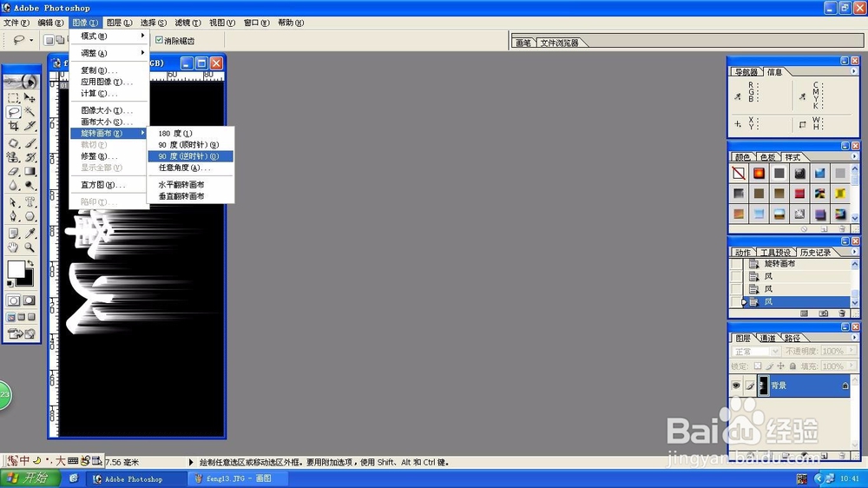Select the Shape tool
868x488 pixels.
tap(30, 216)
